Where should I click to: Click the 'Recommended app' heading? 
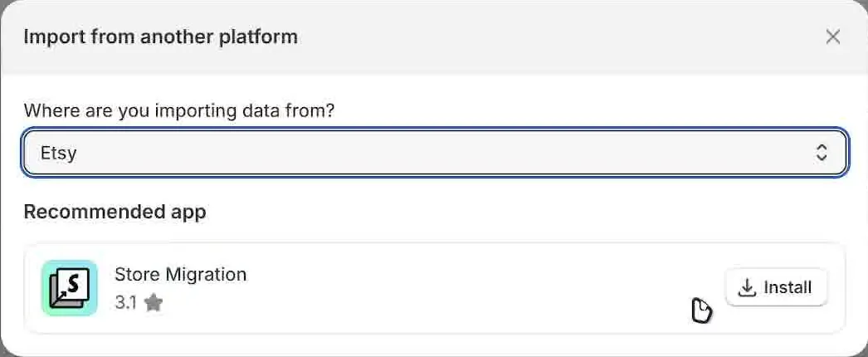point(115,212)
